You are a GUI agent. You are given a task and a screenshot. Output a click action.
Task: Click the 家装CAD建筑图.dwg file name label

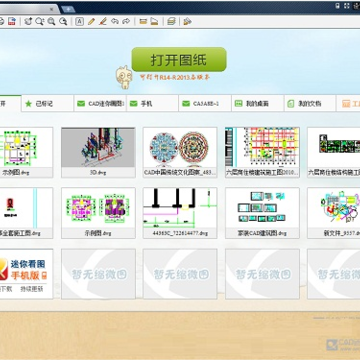(262, 233)
